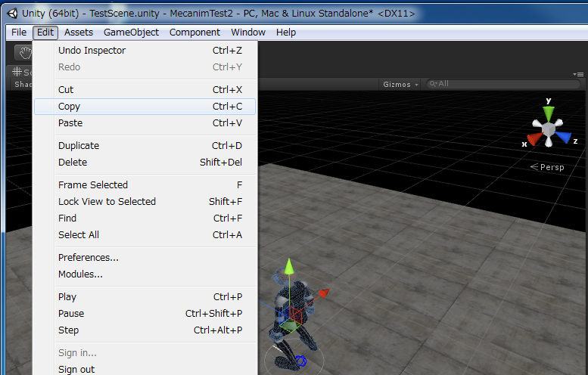This screenshot has width=588, height=375.
Task: Open Modules...
Action: [145, 274]
